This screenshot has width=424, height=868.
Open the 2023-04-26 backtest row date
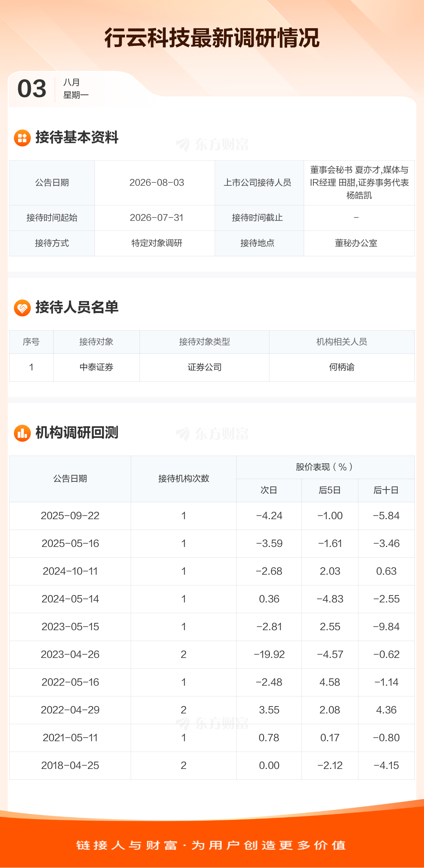tap(70, 654)
